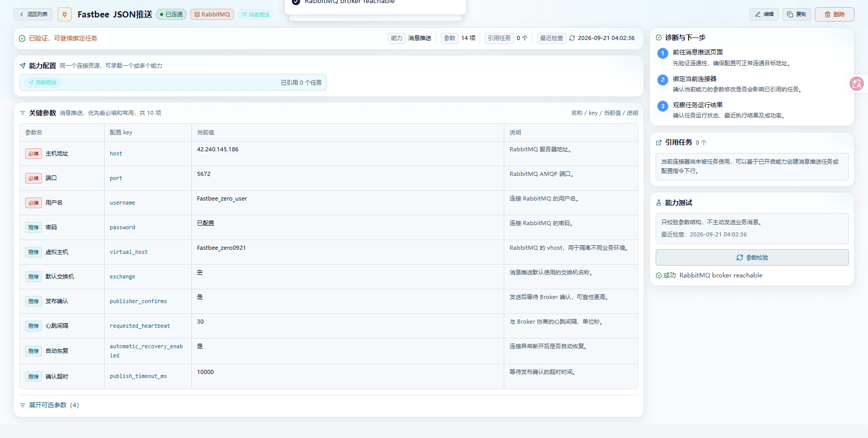Click step 1 前往消息推送页面
Viewport: 868px width, 438px height.
click(698, 52)
